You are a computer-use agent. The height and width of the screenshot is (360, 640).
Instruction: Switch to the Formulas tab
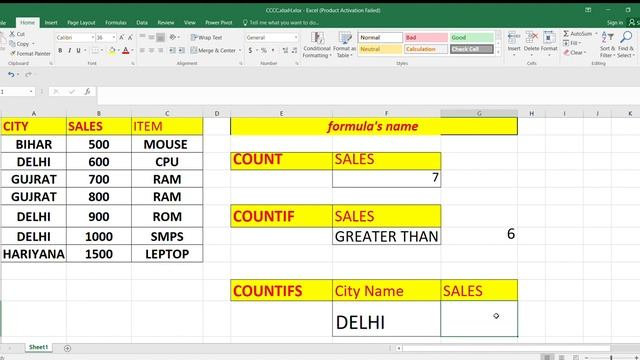(x=116, y=23)
